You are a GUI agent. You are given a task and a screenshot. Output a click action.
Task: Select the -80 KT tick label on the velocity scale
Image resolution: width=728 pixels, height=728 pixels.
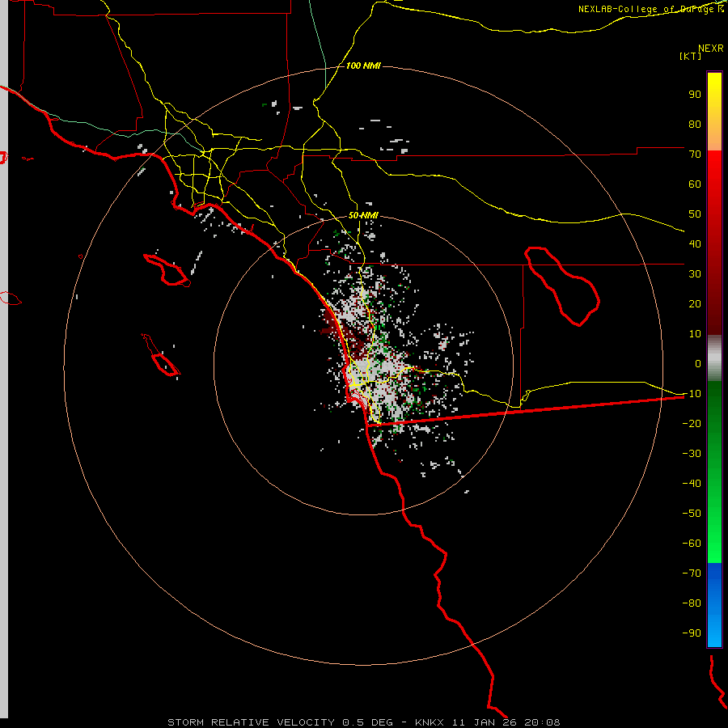pyautogui.click(x=692, y=603)
